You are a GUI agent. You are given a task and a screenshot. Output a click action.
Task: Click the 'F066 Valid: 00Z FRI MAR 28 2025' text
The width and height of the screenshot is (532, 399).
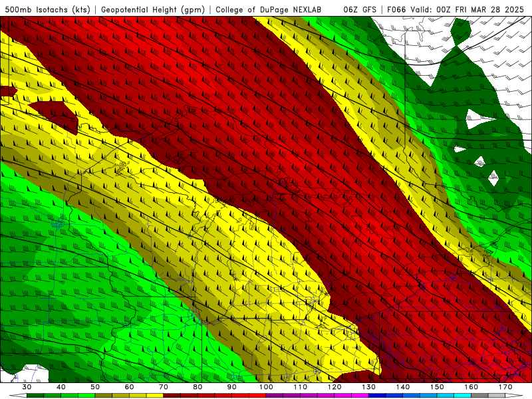point(456,9)
